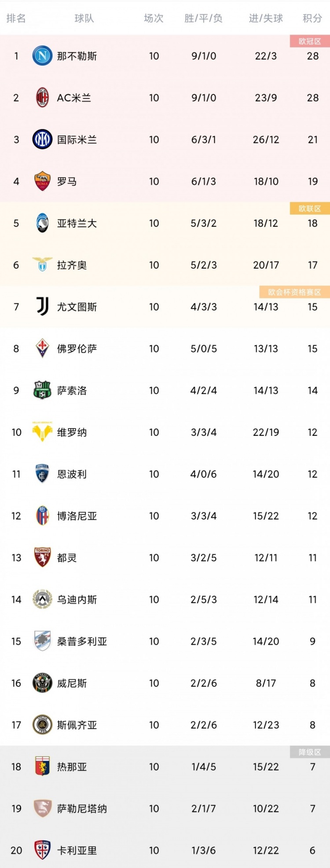Select the 排名 column header
330x868 pixels.
pos(16,18)
